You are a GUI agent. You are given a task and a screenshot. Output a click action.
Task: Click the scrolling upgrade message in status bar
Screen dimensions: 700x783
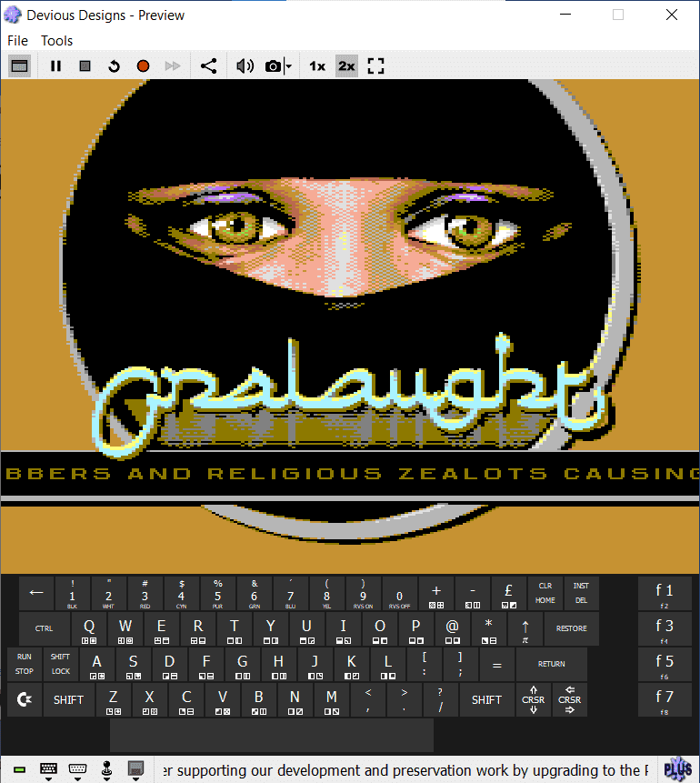click(405, 770)
